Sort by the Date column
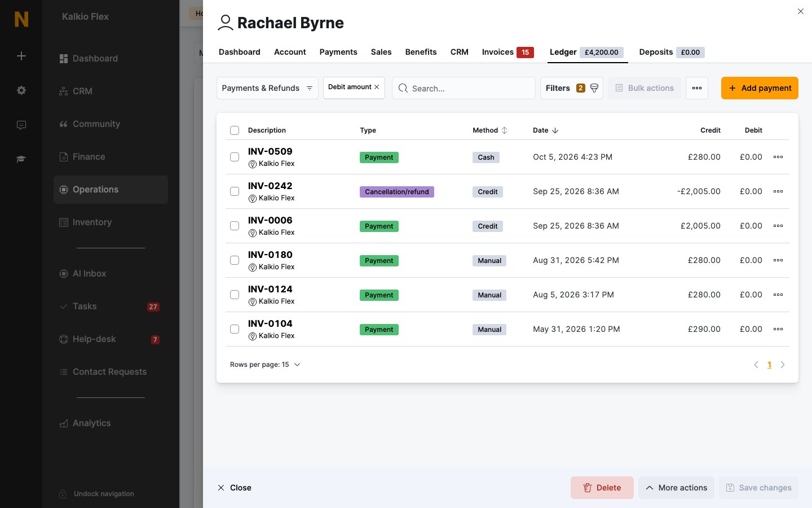812x508 pixels. (x=545, y=130)
